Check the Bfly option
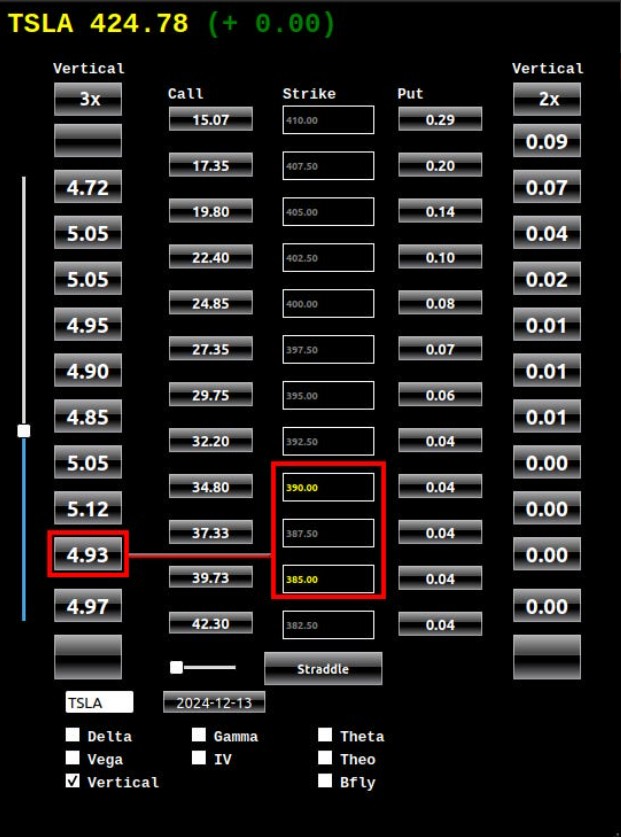The image size is (621, 837). pyautogui.click(x=325, y=781)
